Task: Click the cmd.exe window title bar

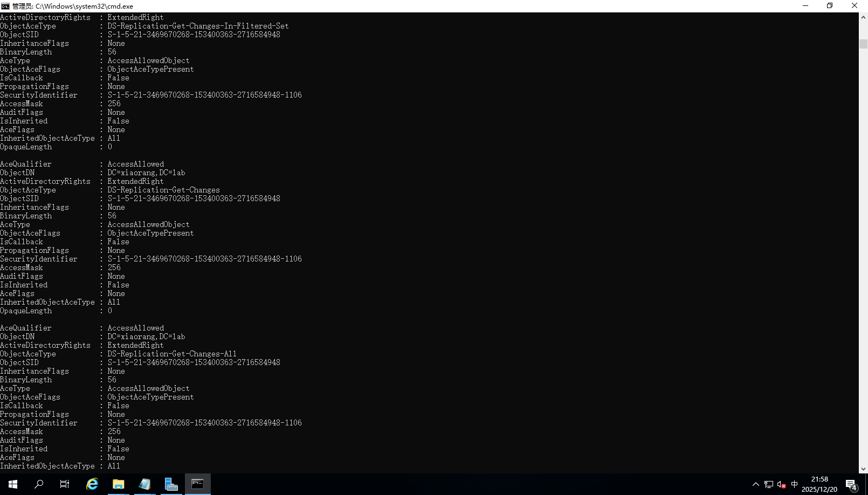Action: (377, 6)
